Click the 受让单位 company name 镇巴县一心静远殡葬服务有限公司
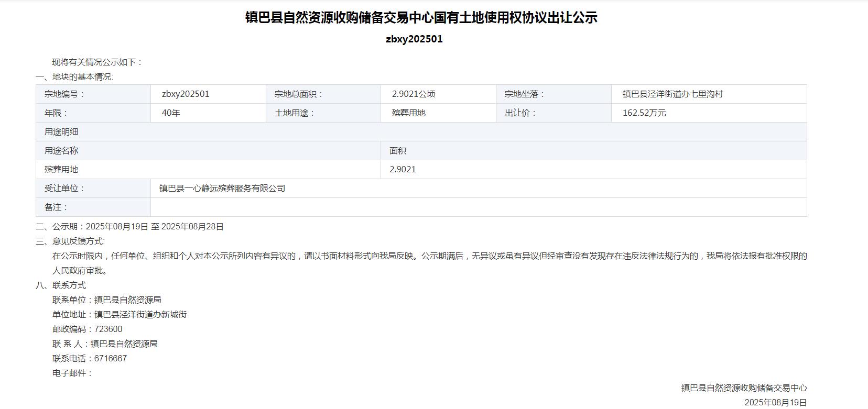Viewport: 868px width, 409px height. pyautogui.click(x=222, y=189)
